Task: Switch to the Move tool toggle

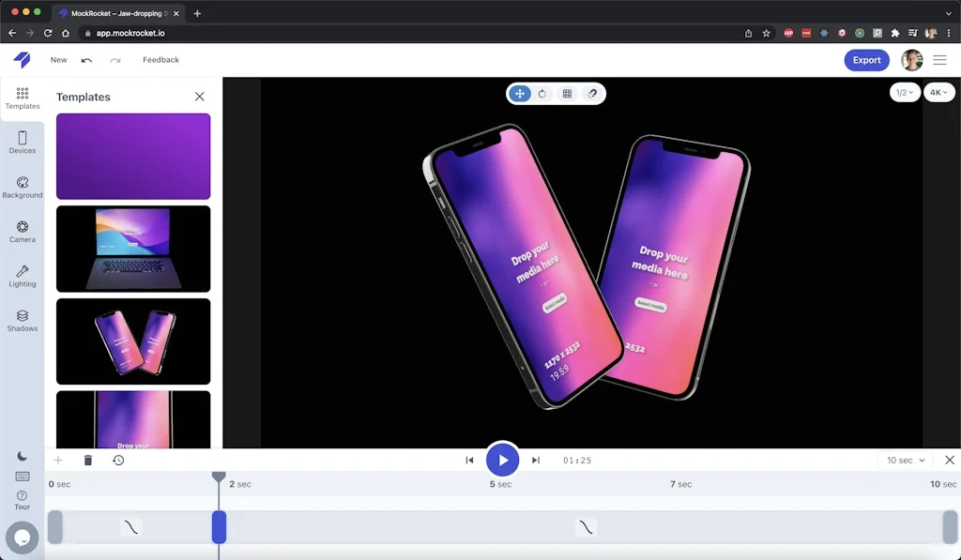Action: click(520, 93)
